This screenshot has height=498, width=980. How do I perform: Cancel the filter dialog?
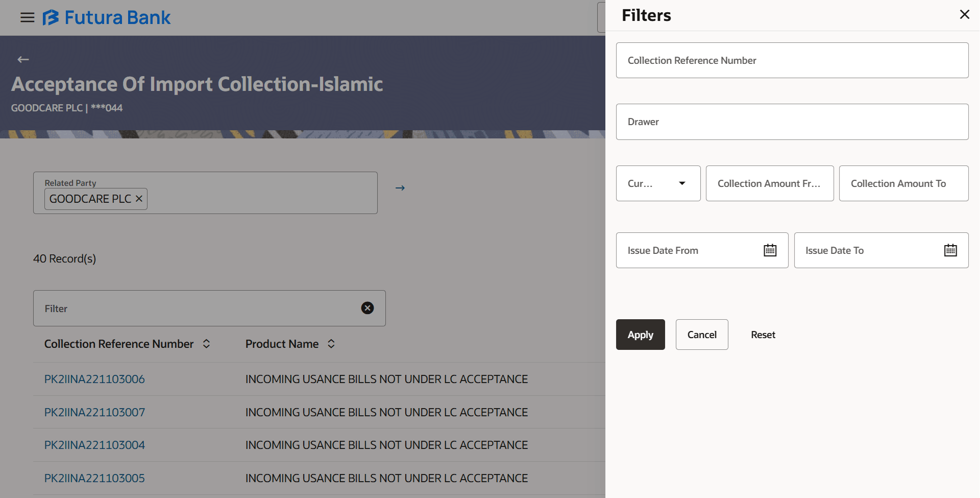click(x=702, y=335)
